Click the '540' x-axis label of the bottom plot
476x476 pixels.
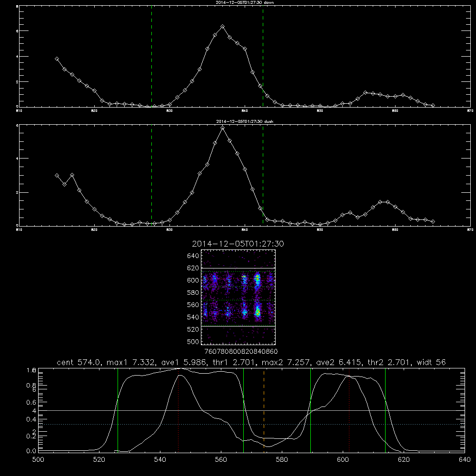point(160,460)
